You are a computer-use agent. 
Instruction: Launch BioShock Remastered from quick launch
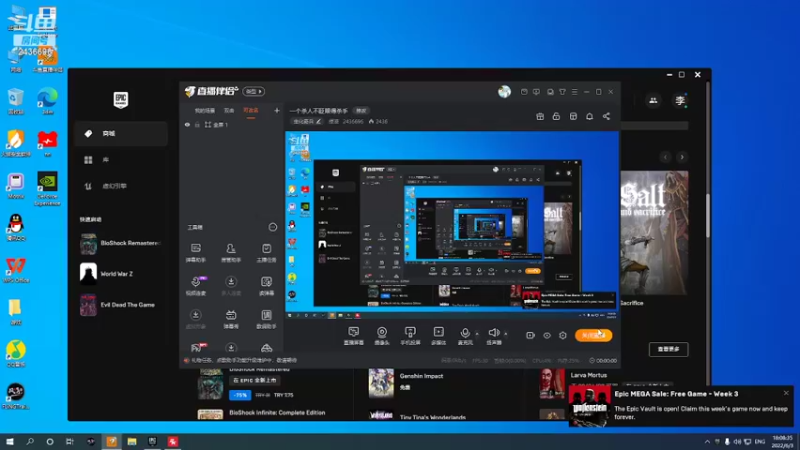(x=121, y=243)
